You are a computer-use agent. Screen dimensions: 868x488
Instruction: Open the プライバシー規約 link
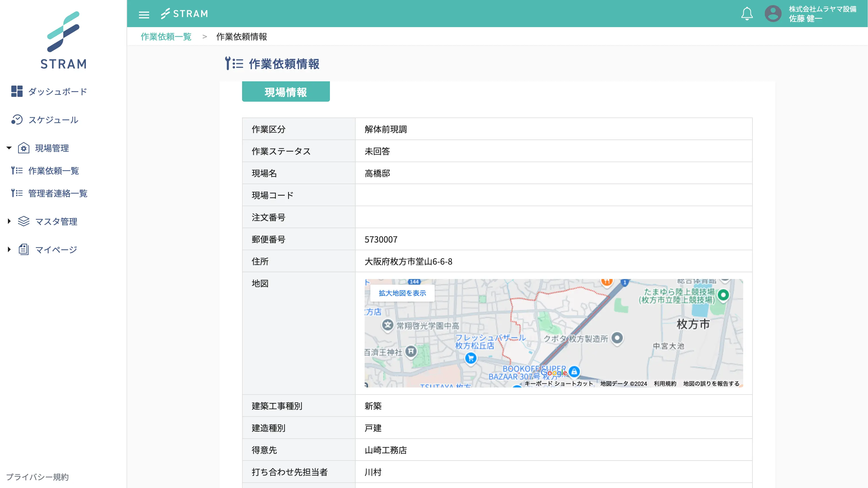tap(37, 477)
